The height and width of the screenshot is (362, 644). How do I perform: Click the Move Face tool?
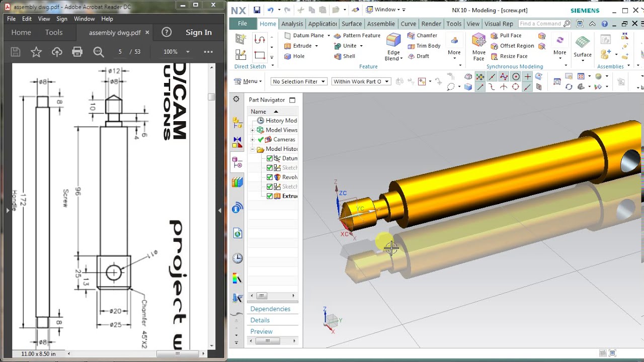(x=479, y=46)
